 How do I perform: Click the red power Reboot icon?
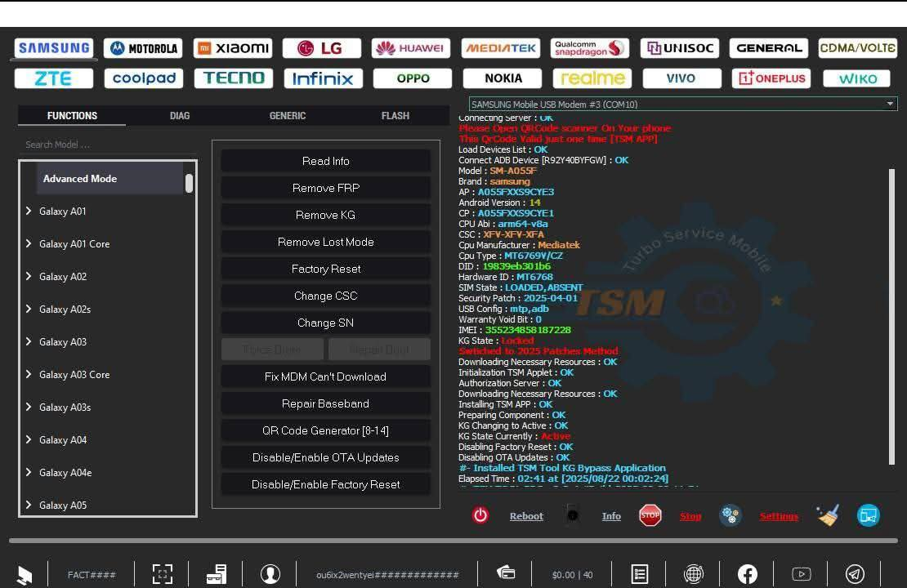[480, 514]
